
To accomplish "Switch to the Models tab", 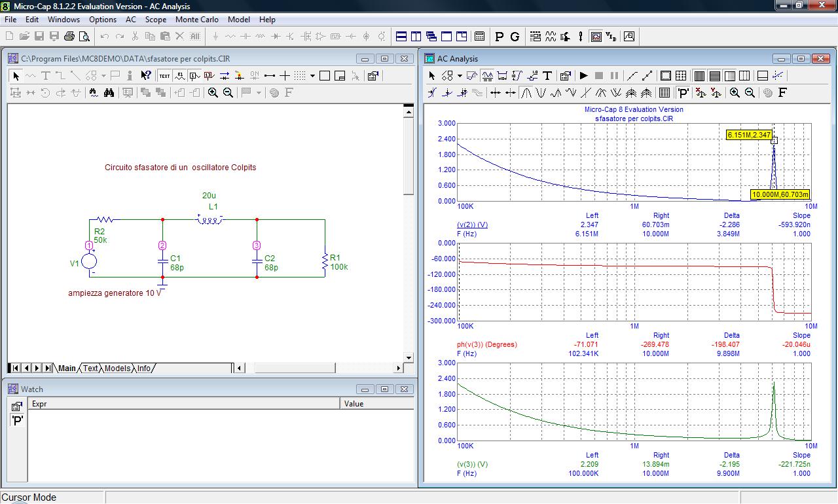I will pos(117,369).
